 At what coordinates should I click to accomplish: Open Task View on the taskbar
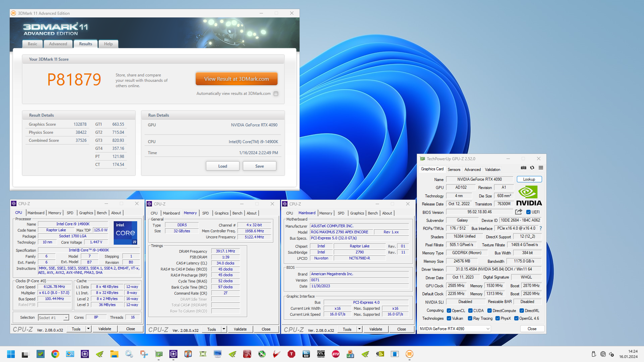(x=25, y=354)
